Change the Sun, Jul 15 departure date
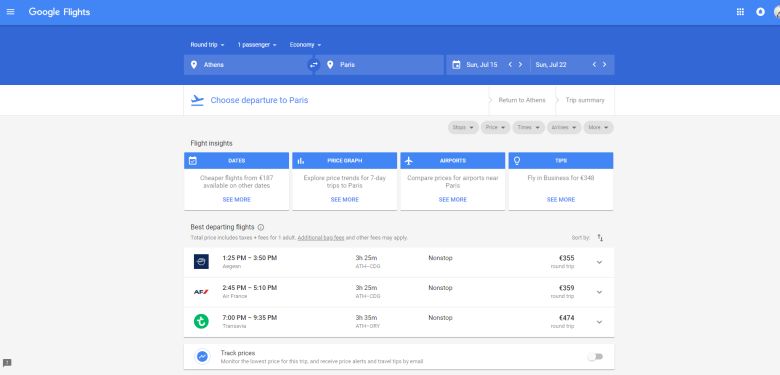The height and width of the screenshot is (375, 780). coord(482,65)
